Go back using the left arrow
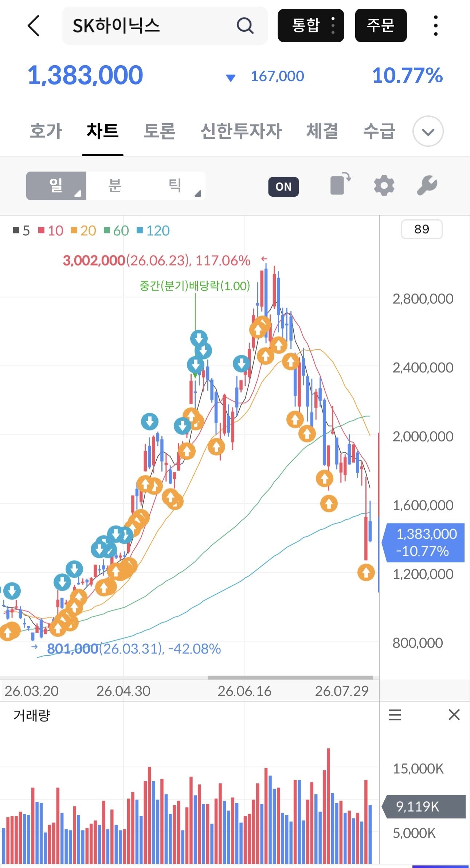470x868 pixels. [x=34, y=25]
